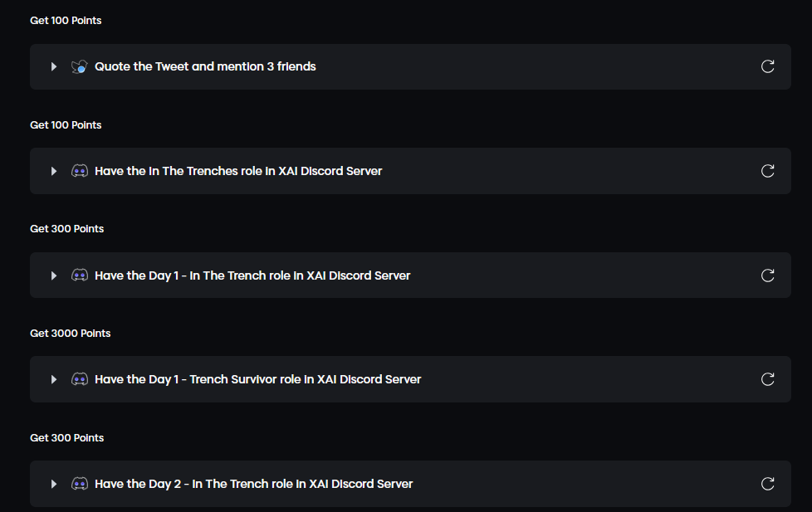Viewport: 812px width, 512px height.
Task: Click Discord icon on In The Trenches task
Action: coord(80,171)
